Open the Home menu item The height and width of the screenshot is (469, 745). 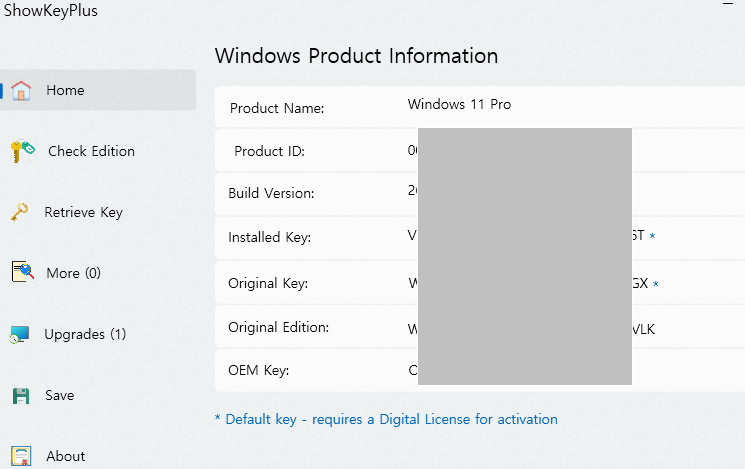[x=98, y=90]
